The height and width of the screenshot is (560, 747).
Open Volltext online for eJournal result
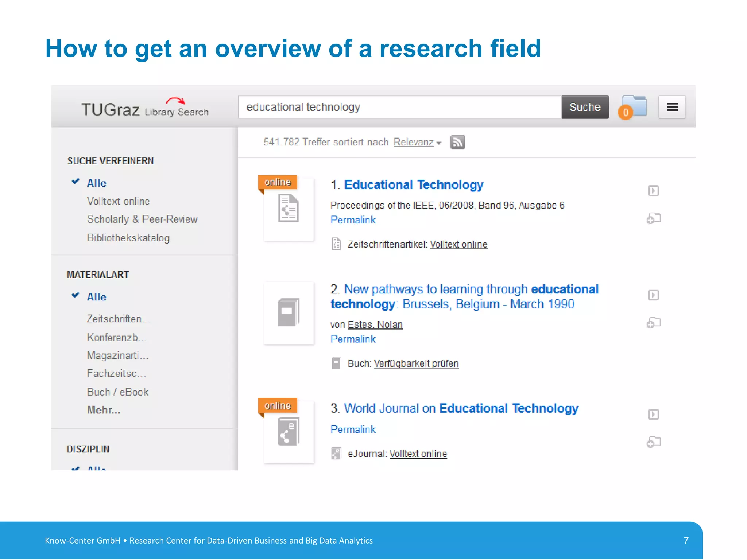click(x=418, y=454)
